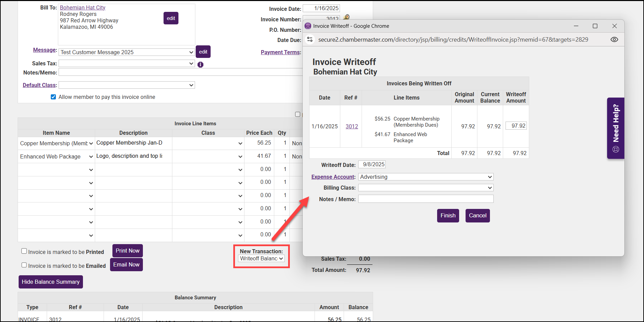Open the New Transaction dropdown

pos(261,258)
